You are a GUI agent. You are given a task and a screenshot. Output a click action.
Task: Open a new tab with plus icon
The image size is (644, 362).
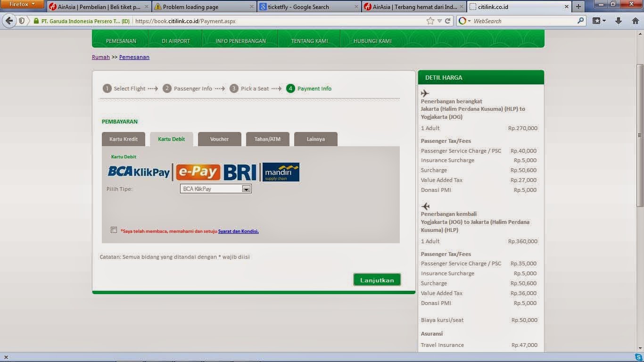(578, 7)
